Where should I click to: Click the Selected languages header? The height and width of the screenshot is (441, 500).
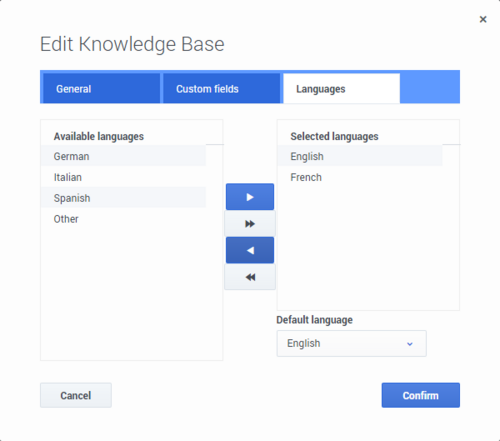334,136
